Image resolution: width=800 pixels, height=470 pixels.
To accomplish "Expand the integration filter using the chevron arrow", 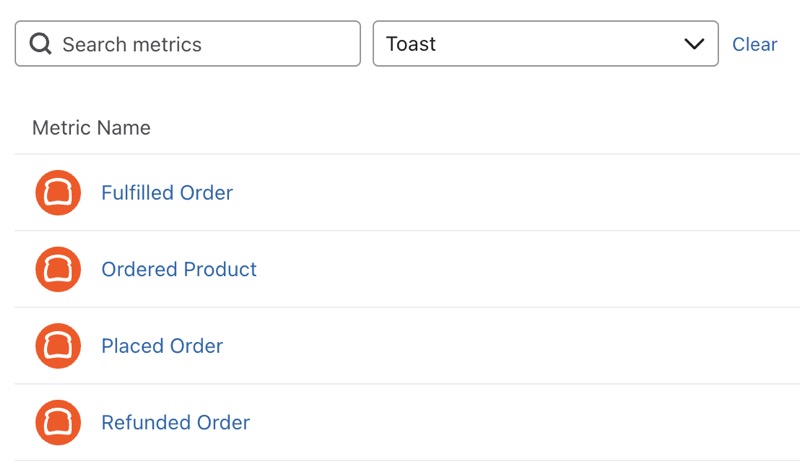I will point(694,44).
